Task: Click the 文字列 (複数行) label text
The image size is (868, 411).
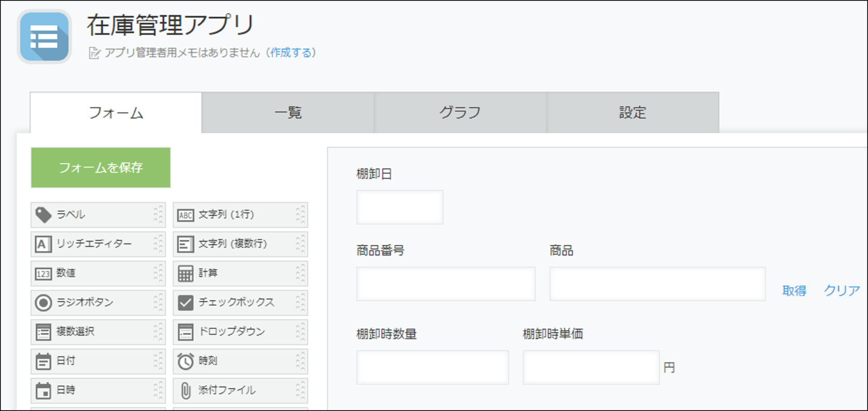Action: pos(233,244)
